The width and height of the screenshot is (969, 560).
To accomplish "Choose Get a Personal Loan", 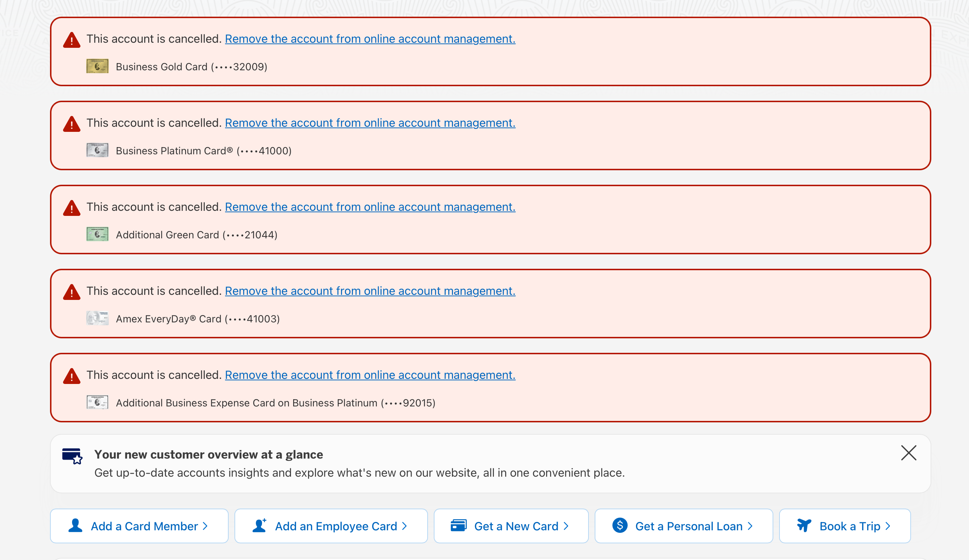I will (x=684, y=526).
